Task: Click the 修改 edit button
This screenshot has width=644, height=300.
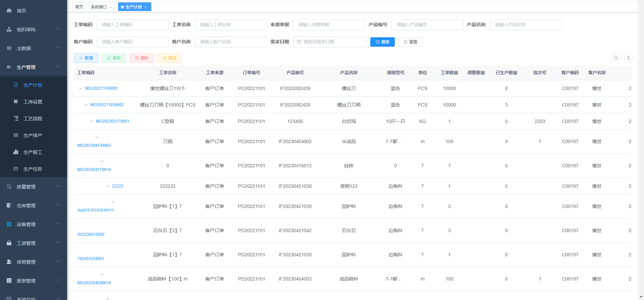Action: (114, 58)
